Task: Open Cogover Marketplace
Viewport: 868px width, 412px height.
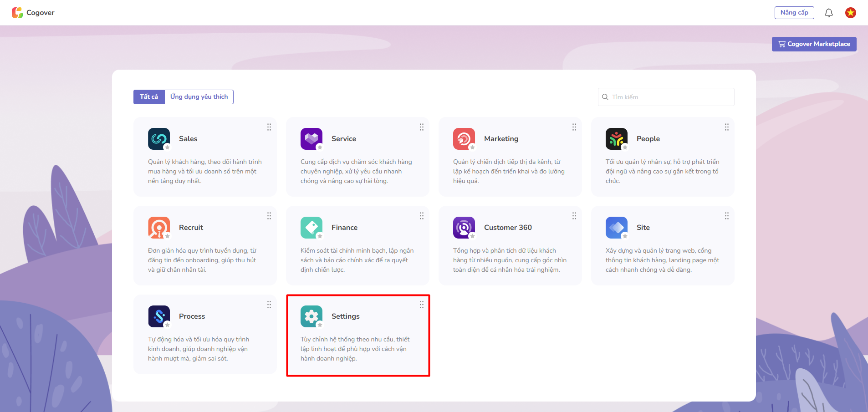Action: pyautogui.click(x=814, y=44)
